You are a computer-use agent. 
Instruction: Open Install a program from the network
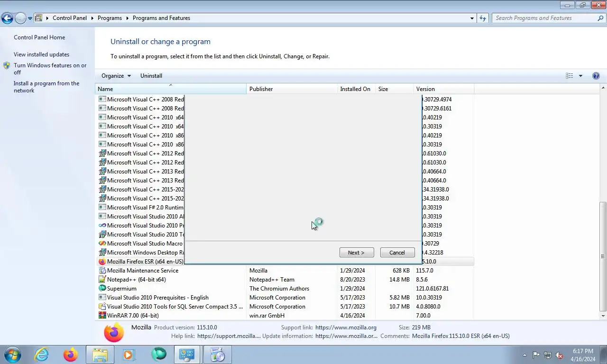pyautogui.click(x=46, y=87)
